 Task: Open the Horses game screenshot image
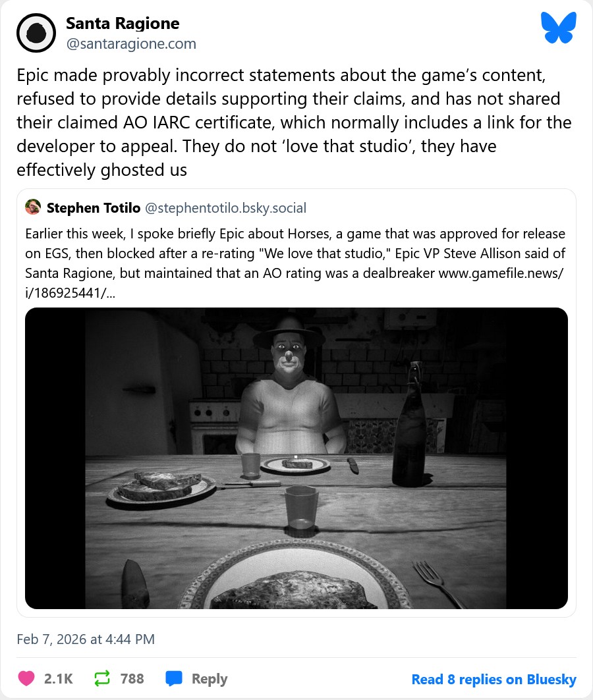point(296,458)
